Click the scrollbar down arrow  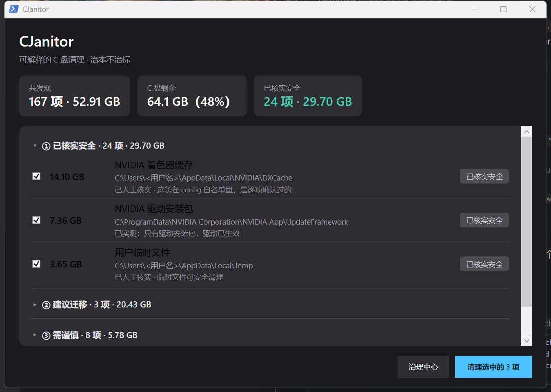[x=527, y=341]
